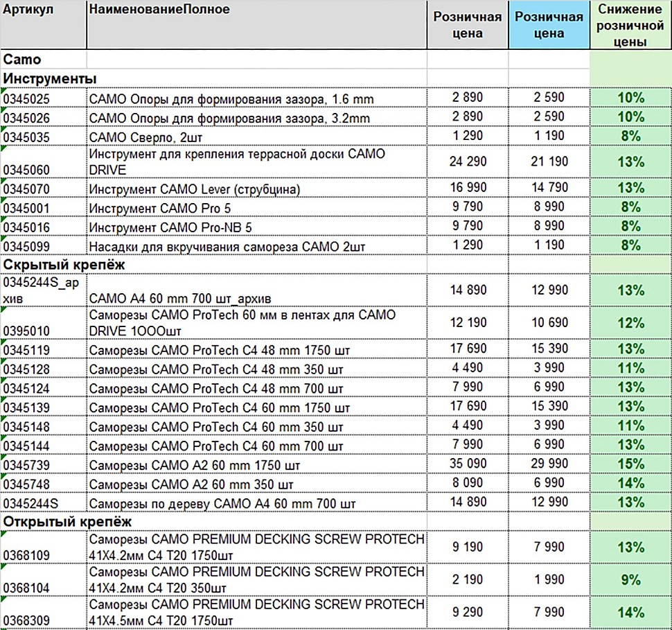Click the 'Инструмент CAMO Pro-NB 5' cell
Image resolution: width=672 pixels, height=630 pixels.
[x=257, y=227]
